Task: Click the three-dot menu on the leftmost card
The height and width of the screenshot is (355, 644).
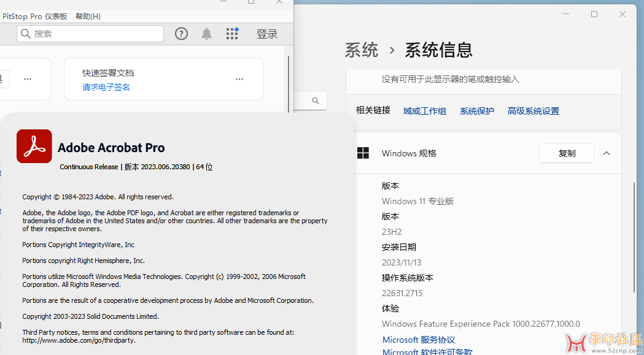Action: (28, 79)
